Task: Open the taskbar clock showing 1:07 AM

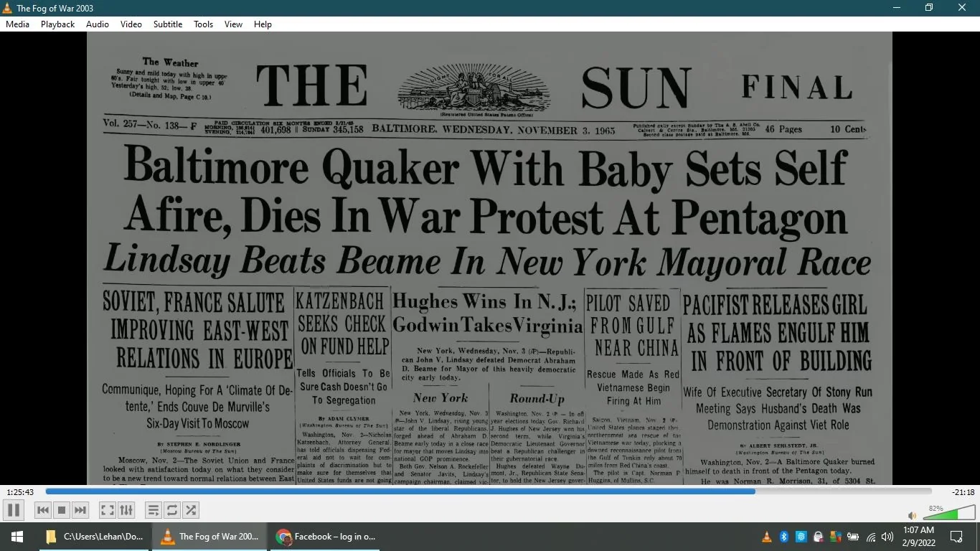Action: click(x=918, y=537)
